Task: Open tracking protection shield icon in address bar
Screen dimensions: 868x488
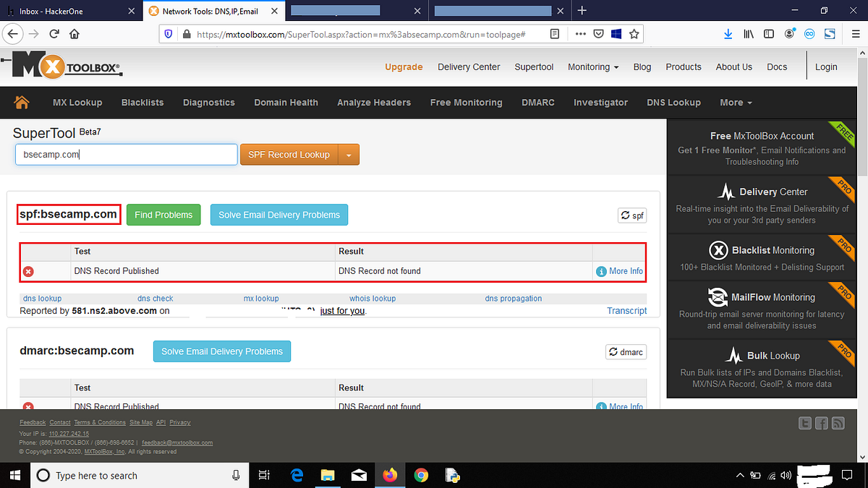Action: 169,34
